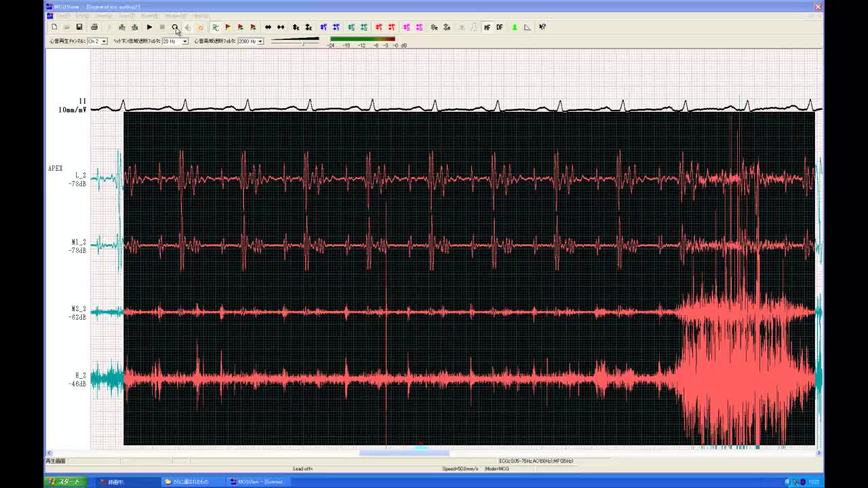Click the horizontal scrollbar thumb
Viewport: 868px width, 488px height.
tap(403, 453)
